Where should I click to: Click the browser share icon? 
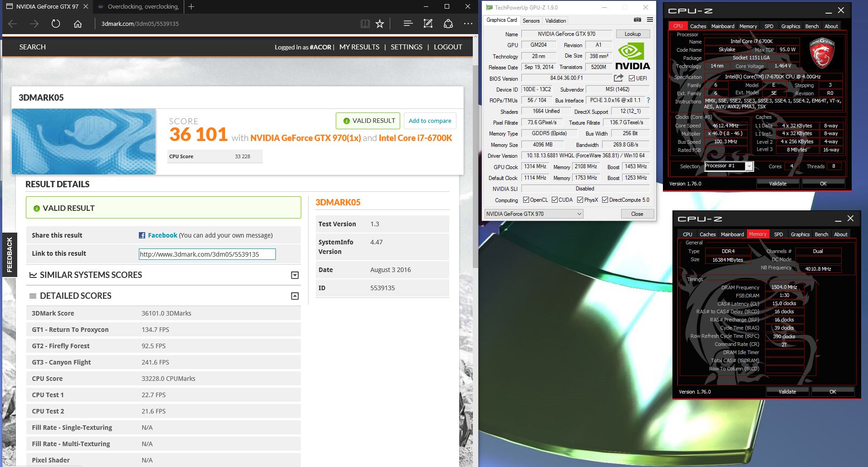pyautogui.click(x=448, y=24)
